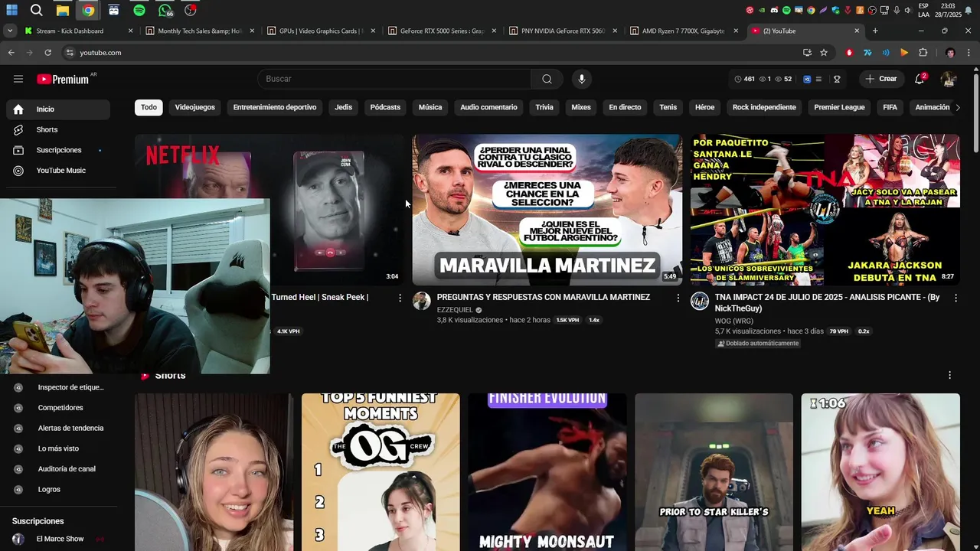Open YouTube Music in the sidebar
The image size is (980, 551).
click(x=58, y=171)
